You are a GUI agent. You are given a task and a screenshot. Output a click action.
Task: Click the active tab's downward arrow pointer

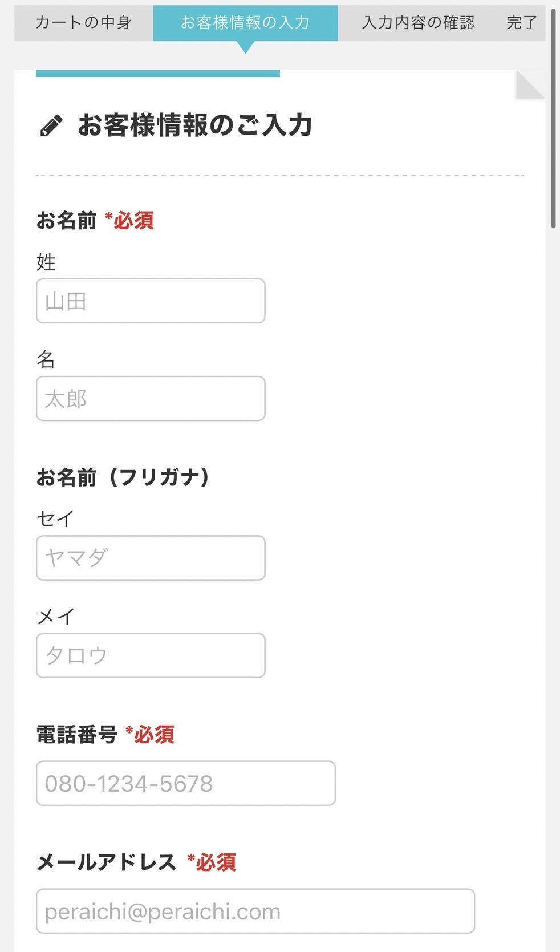tap(245, 48)
